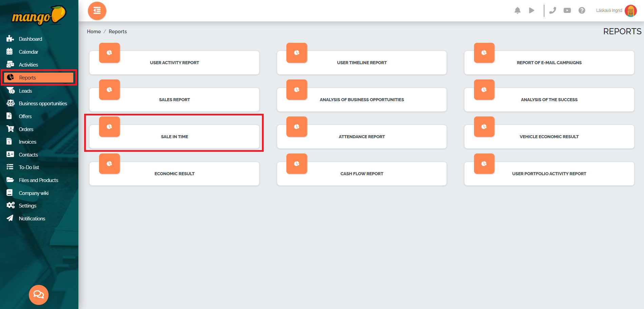Select Calendar in the sidebar
The height and width of the screenshot is (309, 644).
point(29,52)
